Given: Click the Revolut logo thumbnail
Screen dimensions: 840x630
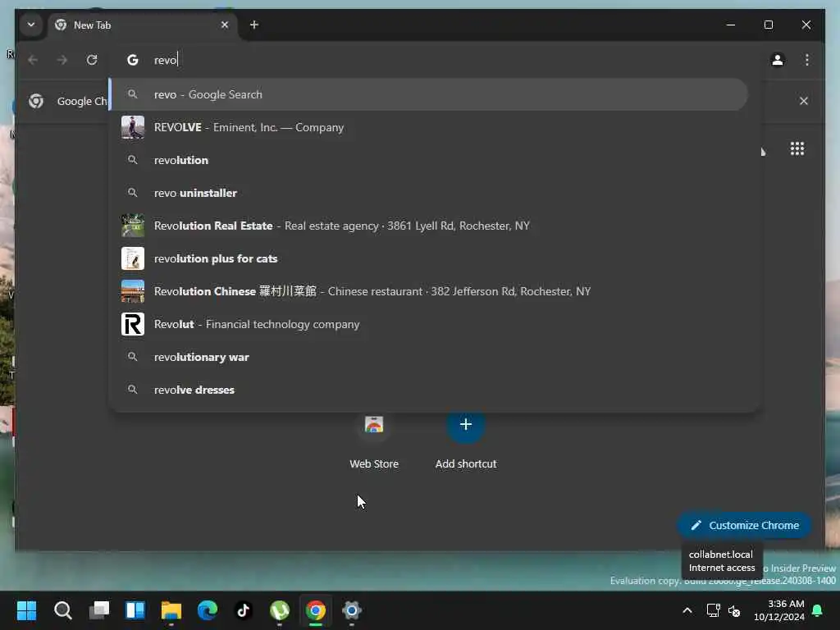Looking at the screenshot, I should (132, 324).
